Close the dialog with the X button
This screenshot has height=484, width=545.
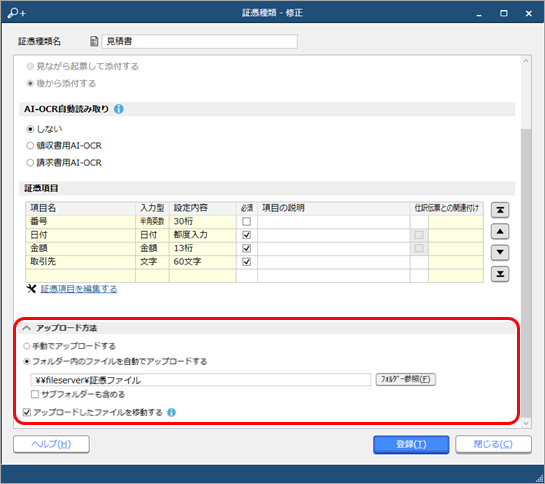(529, 13)
